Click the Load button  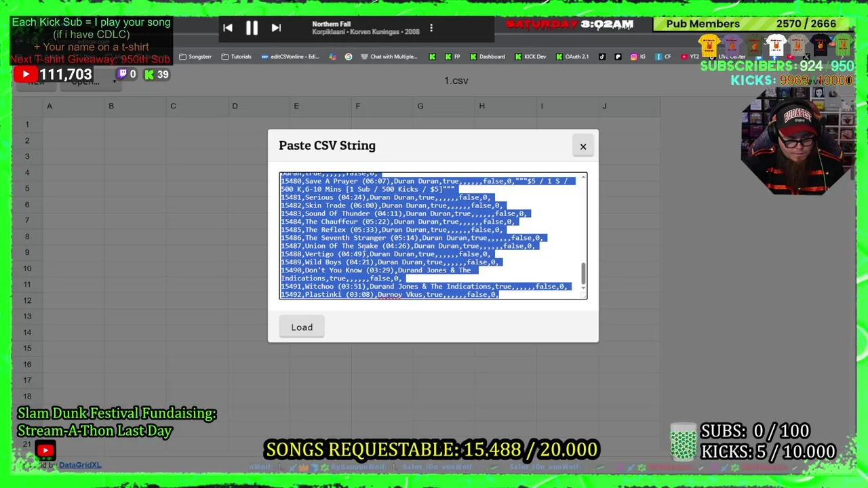coord(302,327)
